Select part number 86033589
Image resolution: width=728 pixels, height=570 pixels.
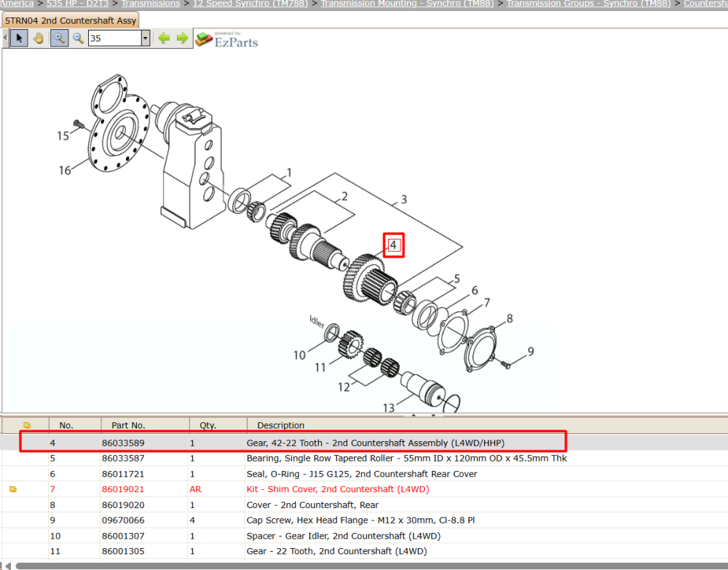coord(123,443)
